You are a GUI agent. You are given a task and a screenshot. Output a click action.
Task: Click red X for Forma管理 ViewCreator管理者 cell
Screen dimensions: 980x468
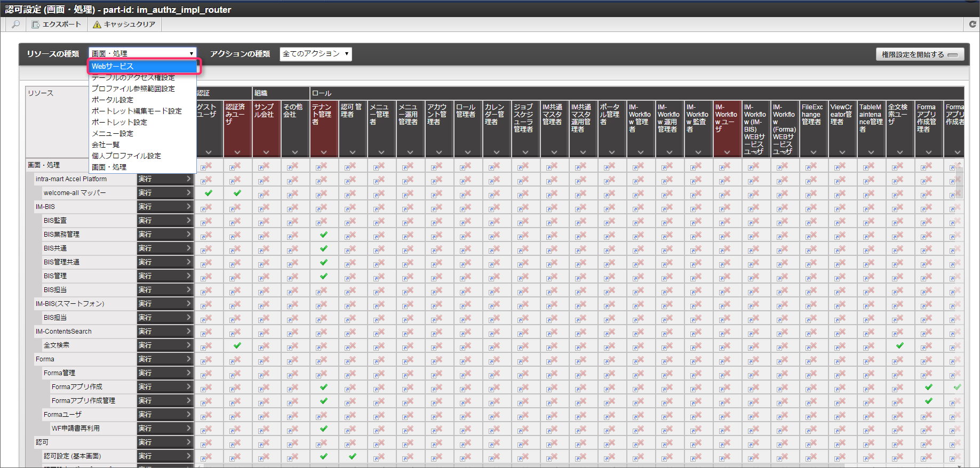(x=842, y=373)
